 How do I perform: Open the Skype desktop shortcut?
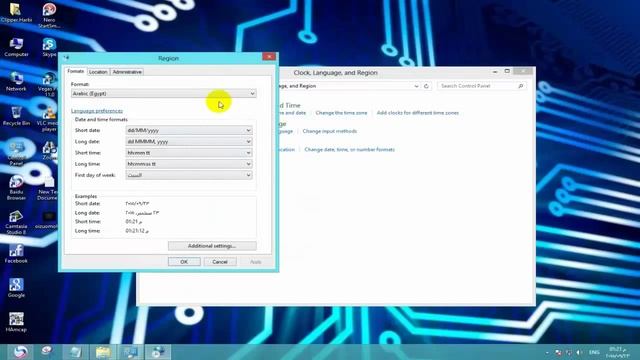(49, 47)
